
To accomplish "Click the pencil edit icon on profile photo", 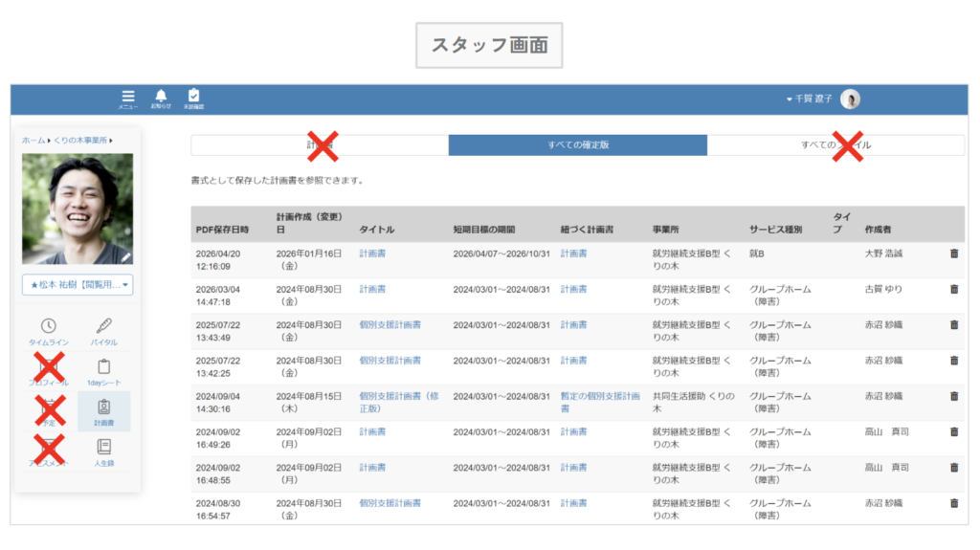I will [126, 257].
